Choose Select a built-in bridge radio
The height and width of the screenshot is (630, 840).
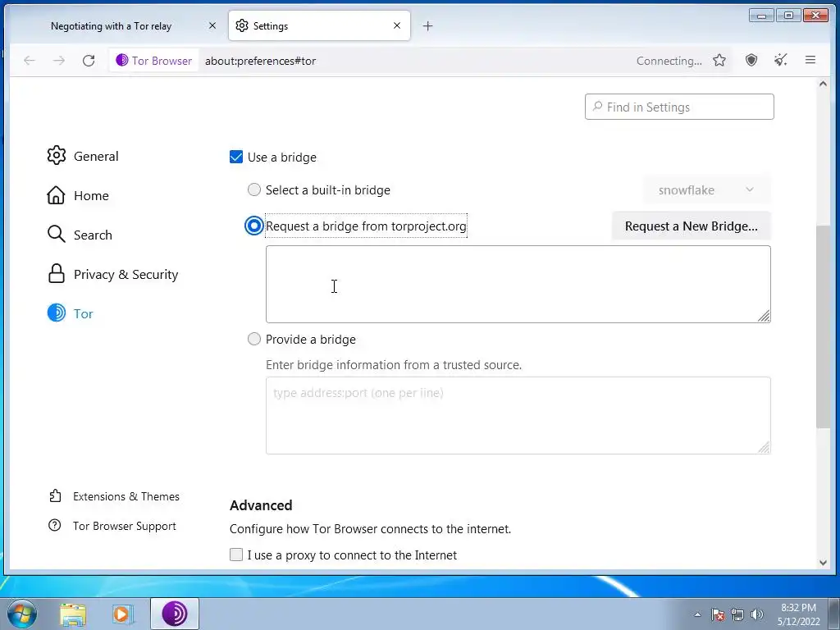coord(254,189)
